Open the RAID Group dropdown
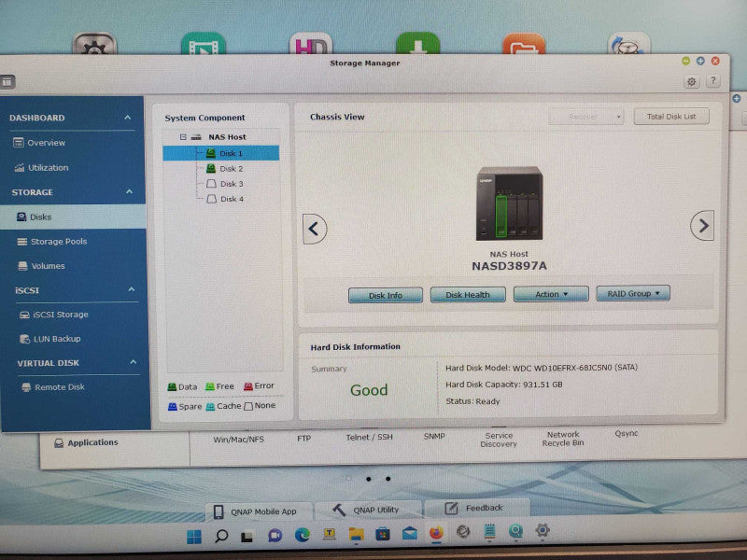 click(x=633, y=293)
